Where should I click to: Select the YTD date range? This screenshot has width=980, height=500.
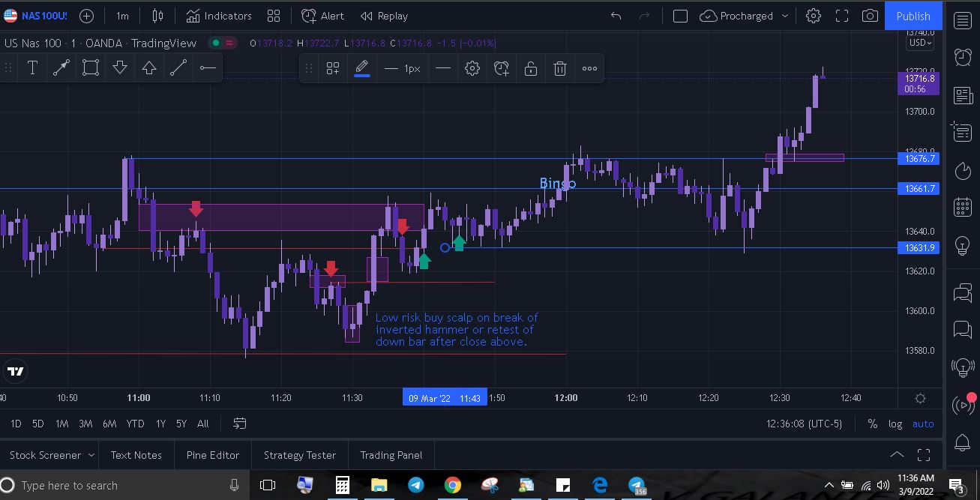coord(135,424)
